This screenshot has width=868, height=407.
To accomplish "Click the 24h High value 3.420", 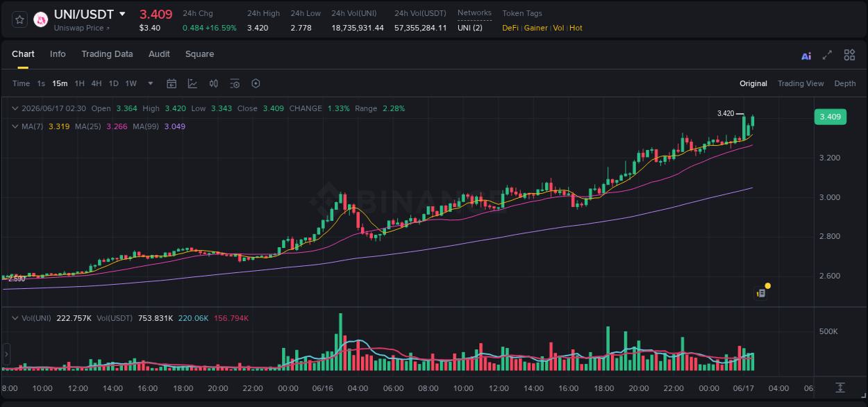I will (258, 28).
